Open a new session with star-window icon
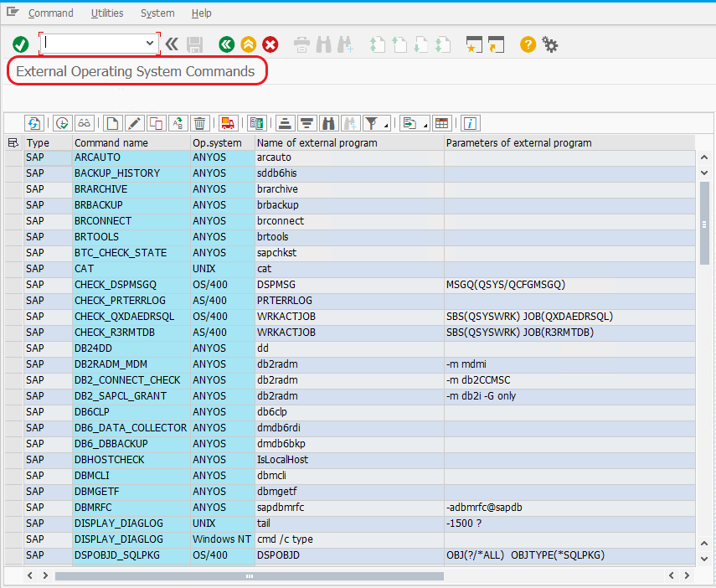Image resolution: width=716 pixels, height=588 pixels. pos(474,44)
